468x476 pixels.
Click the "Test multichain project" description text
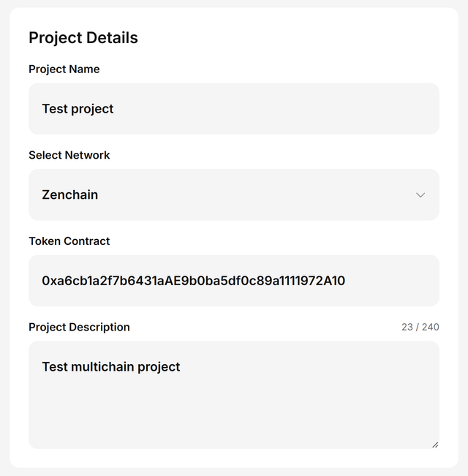110,367
